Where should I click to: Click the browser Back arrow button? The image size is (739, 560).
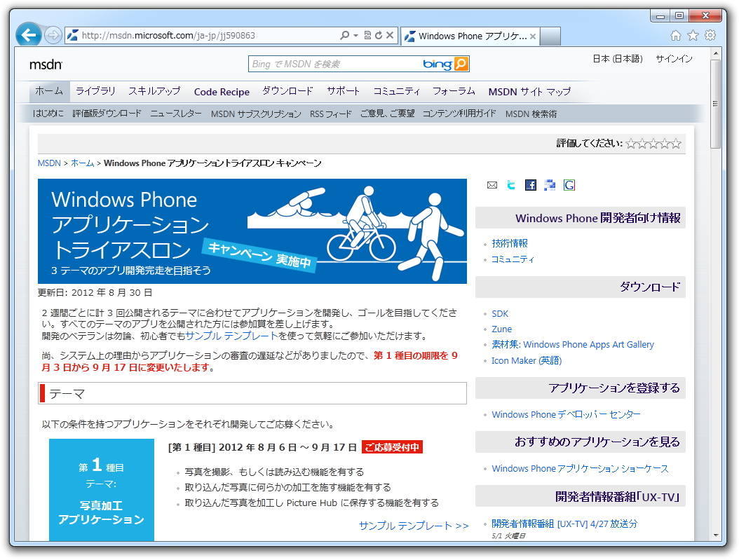coord(29,35)
